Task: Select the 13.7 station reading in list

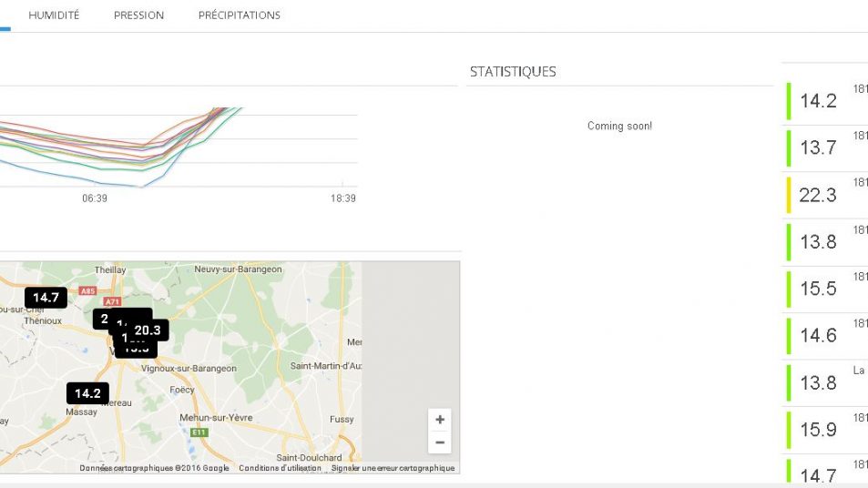Action: (x=817, y=147)
